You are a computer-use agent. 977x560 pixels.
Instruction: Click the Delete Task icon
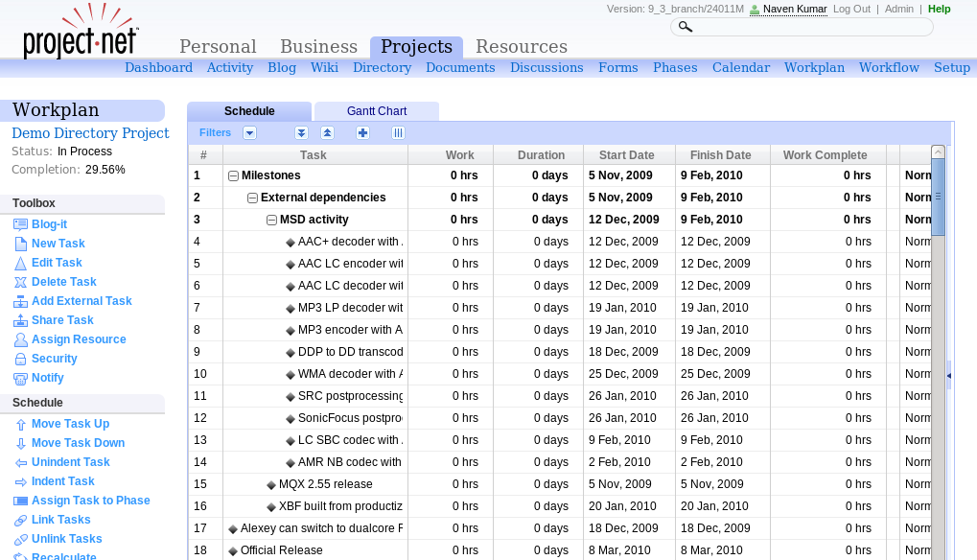pyautogui.click(x=20, y=282)
